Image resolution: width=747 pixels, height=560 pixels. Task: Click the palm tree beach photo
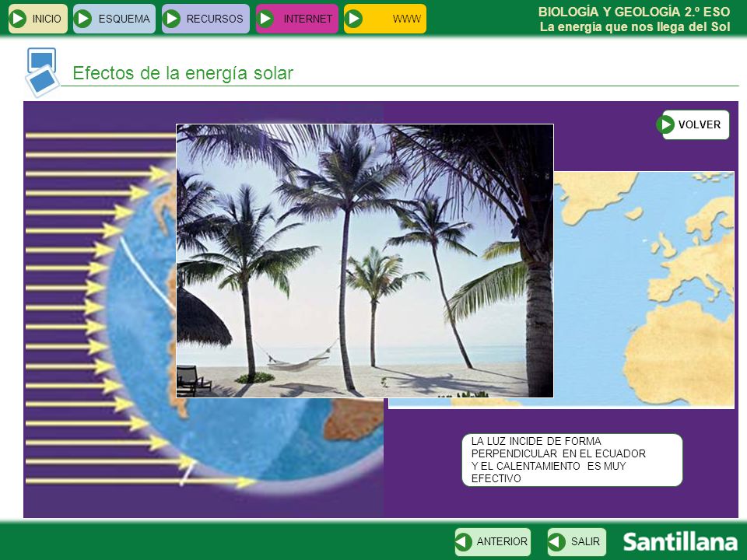point(365,261)
